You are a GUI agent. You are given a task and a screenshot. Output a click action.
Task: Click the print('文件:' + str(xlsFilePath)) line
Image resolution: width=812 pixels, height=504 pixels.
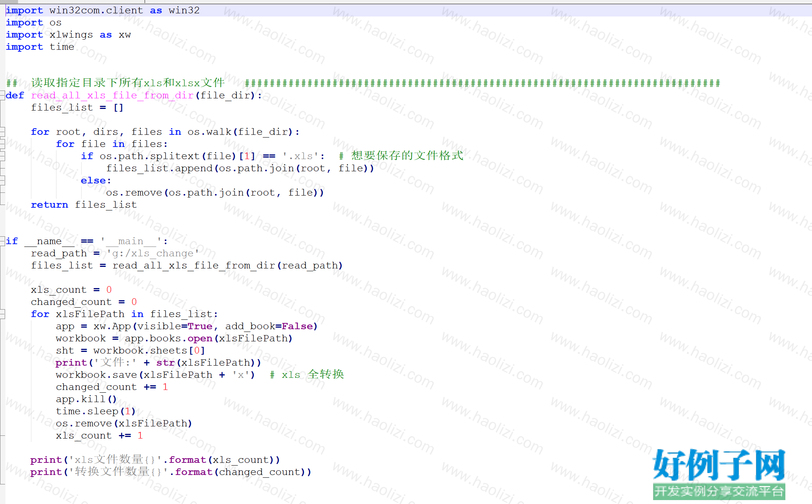pos(158,363)
